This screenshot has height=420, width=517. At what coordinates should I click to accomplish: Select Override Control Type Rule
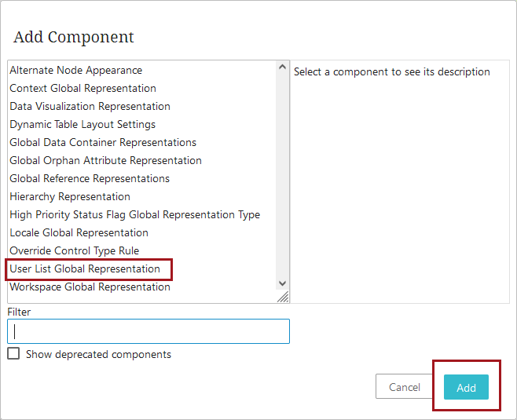74,251
